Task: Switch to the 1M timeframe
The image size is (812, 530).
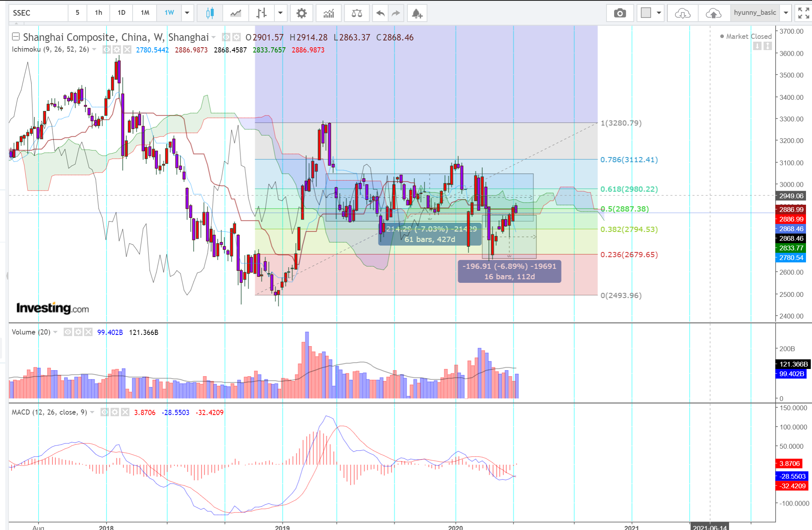Action: click(x=145, y=13)
